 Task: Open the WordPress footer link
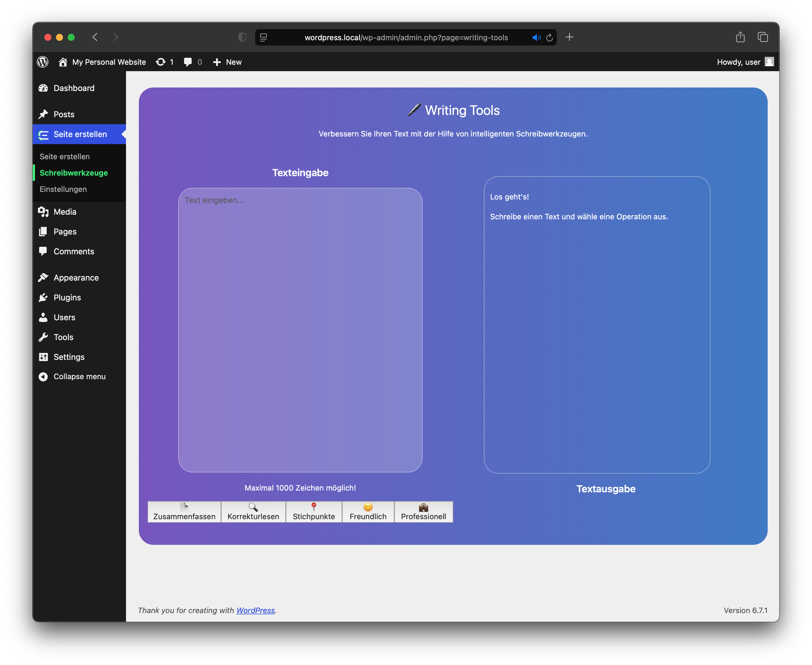tap(256, 610)
